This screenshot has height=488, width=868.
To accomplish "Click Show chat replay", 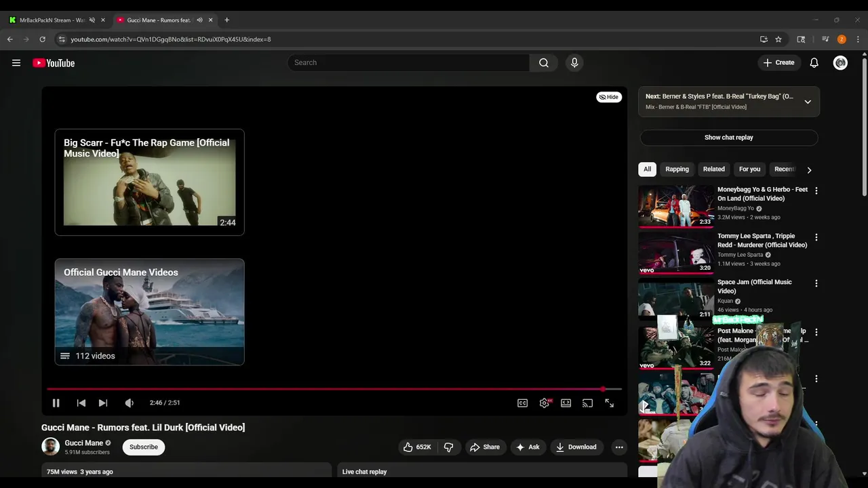I will click(728, 138).
